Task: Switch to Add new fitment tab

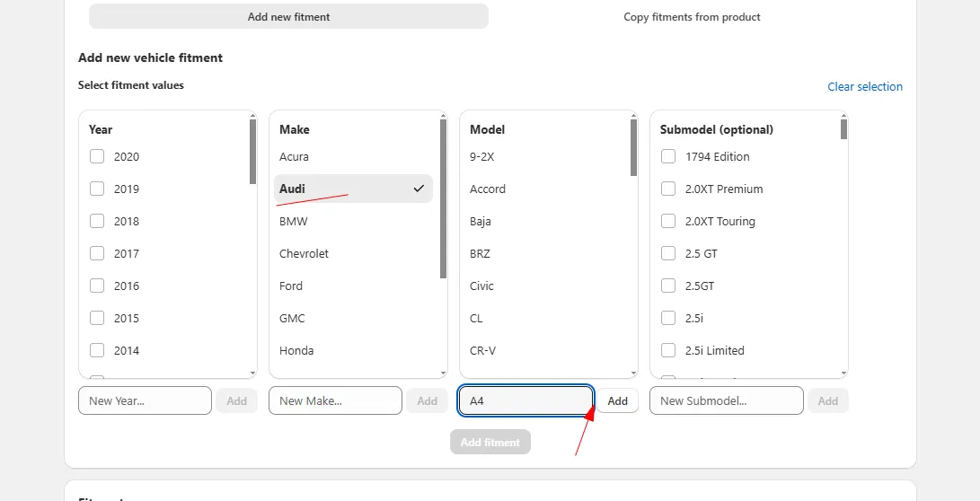Action: tap(288, 17)
